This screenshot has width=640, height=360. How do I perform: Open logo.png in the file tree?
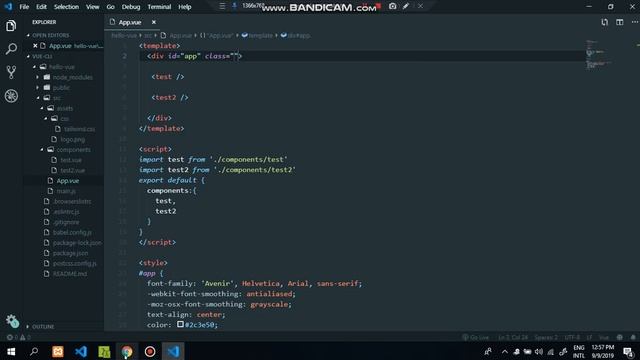tap(73, 139)
